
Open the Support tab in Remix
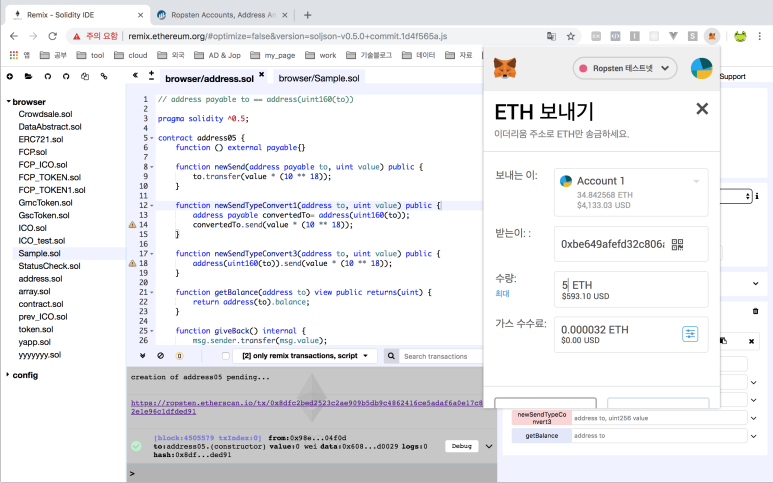(733, 76)
